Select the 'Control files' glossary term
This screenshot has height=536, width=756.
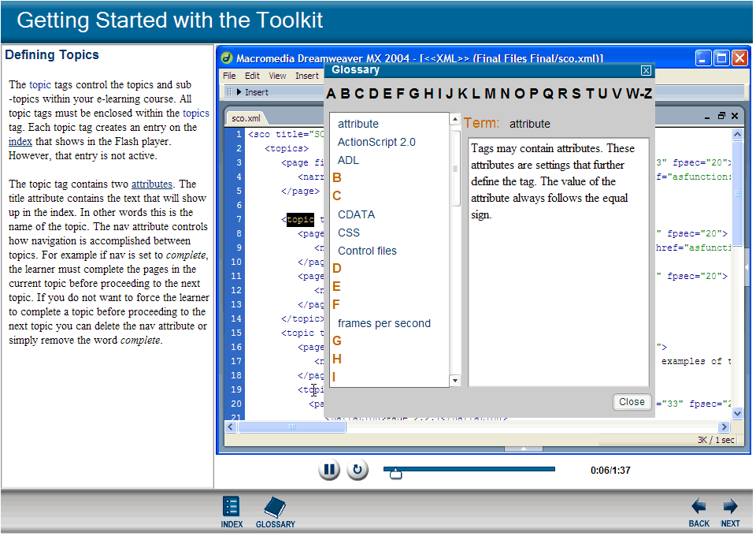[368, 251]
